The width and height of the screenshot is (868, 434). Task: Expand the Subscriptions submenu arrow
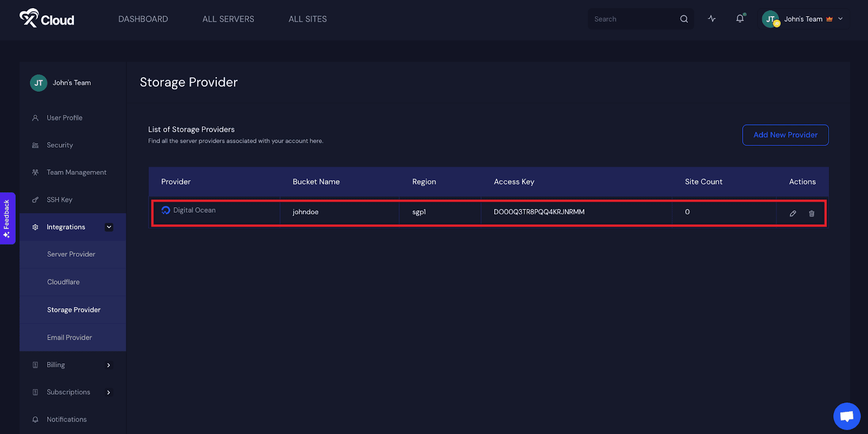pyautogui.click(x=108, y=392)
